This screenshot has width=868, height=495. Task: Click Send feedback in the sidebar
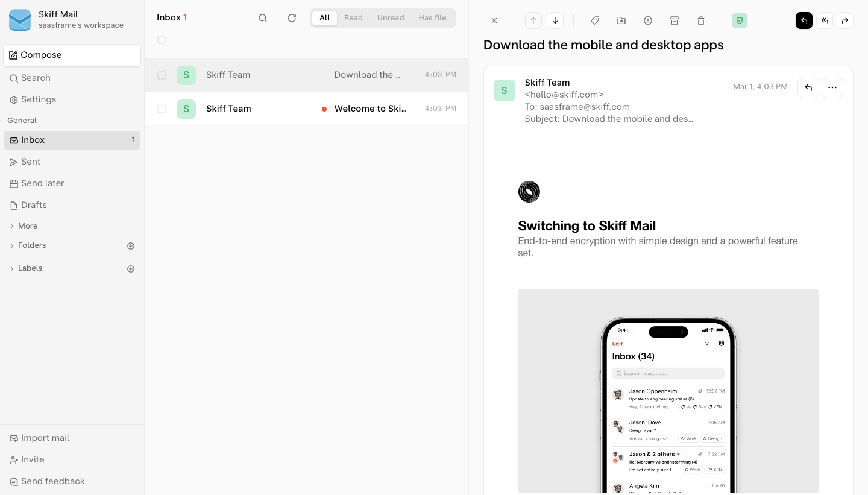tap(72, 481)
